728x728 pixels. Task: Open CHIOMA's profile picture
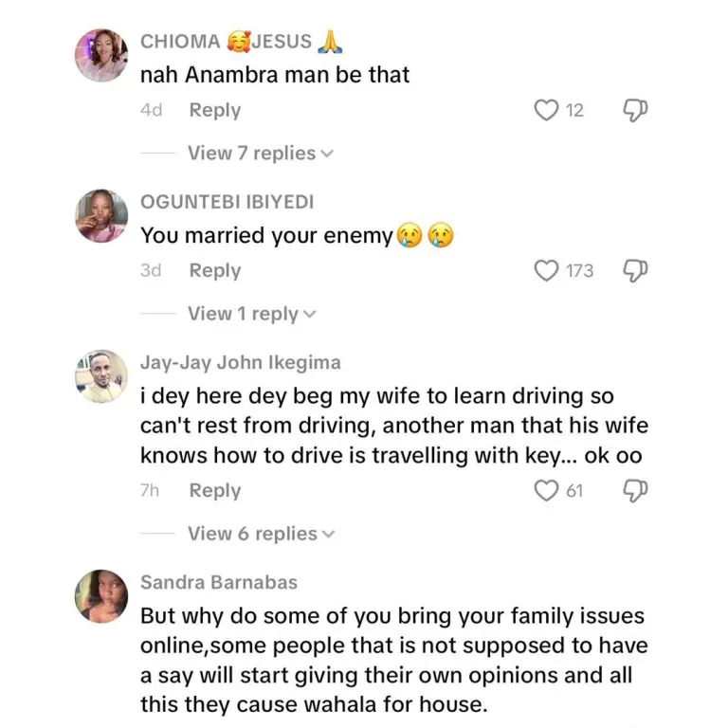pos(100,55)
